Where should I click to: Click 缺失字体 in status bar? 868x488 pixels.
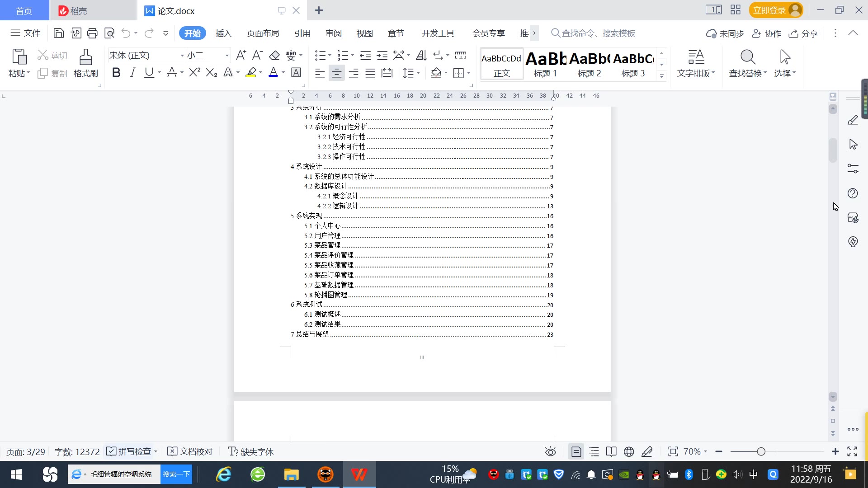251,451
